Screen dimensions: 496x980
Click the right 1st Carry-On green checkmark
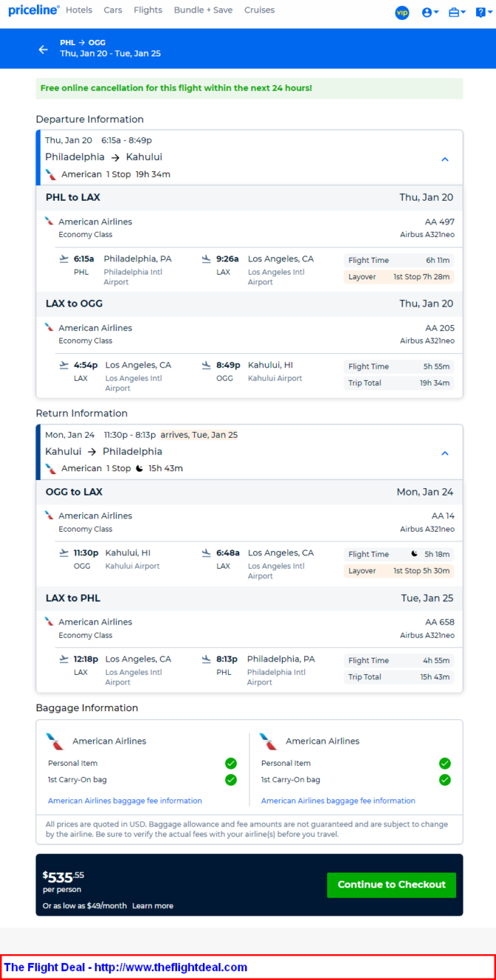(x=444, y=779)
